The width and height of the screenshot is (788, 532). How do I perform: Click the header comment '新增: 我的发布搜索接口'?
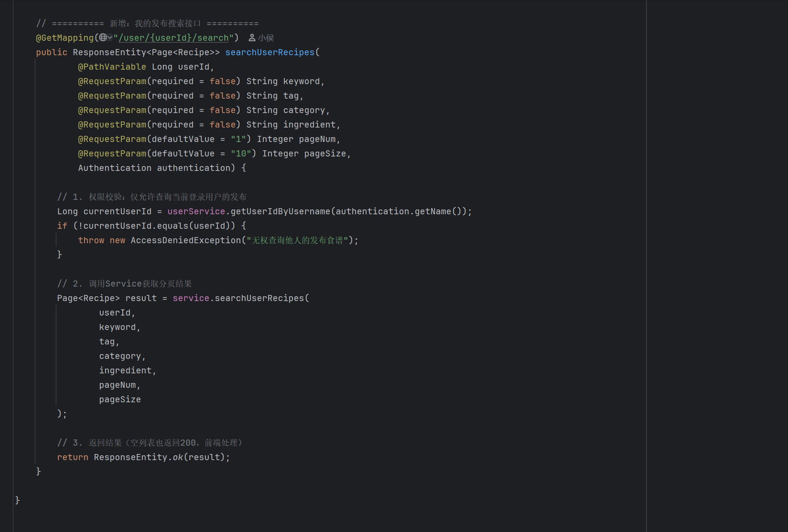pyautogui.click(x=155, y=24)
